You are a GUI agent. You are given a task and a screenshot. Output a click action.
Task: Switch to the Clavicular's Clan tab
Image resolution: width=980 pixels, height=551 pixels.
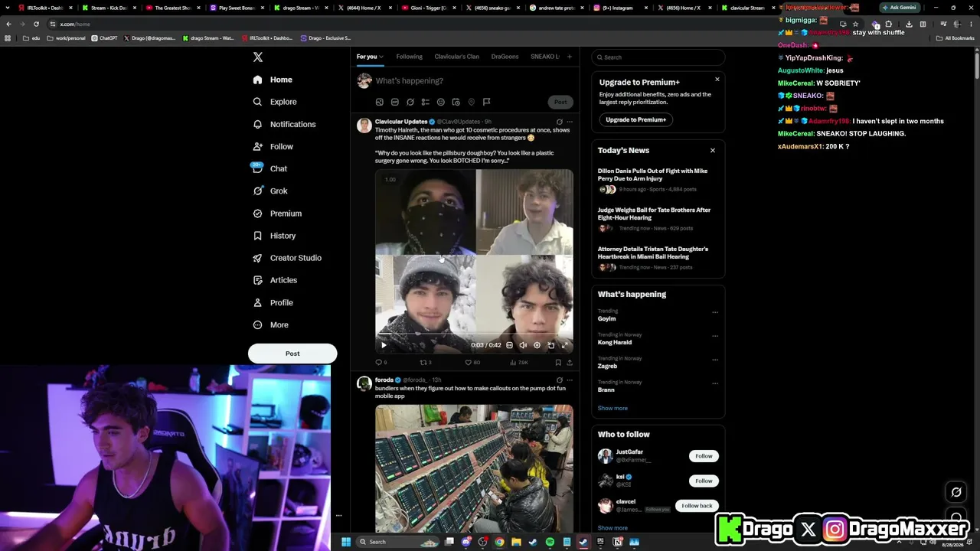(x=456, y=57)
